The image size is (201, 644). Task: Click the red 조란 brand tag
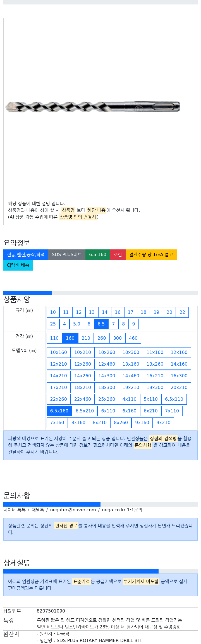pos(118,254)
